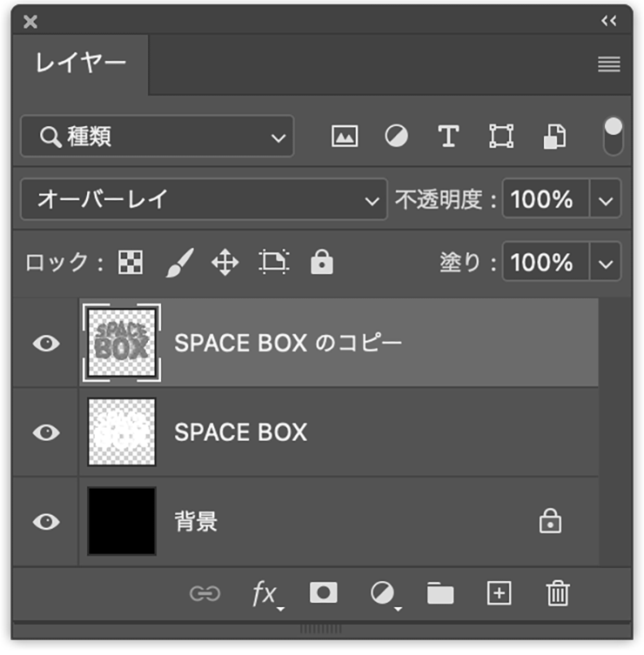
Task: Hide the 背景 layer
Action: (x=46, y=521)
